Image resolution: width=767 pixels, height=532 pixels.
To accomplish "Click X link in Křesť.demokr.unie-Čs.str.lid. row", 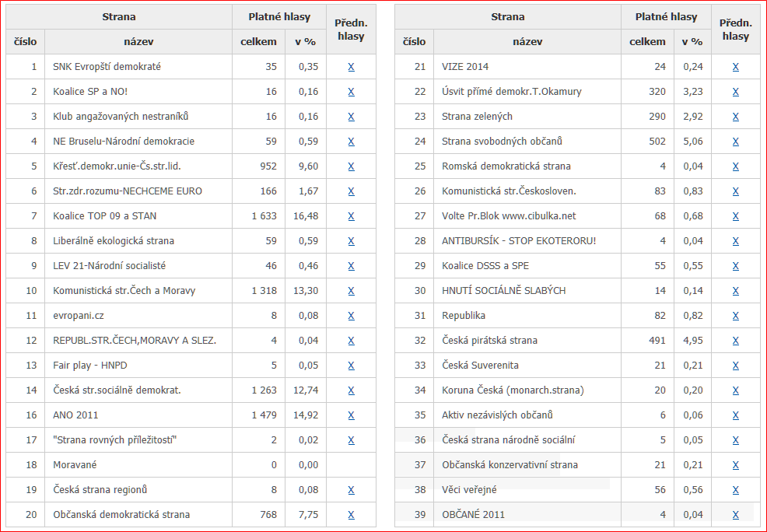I will click(351, 166).
